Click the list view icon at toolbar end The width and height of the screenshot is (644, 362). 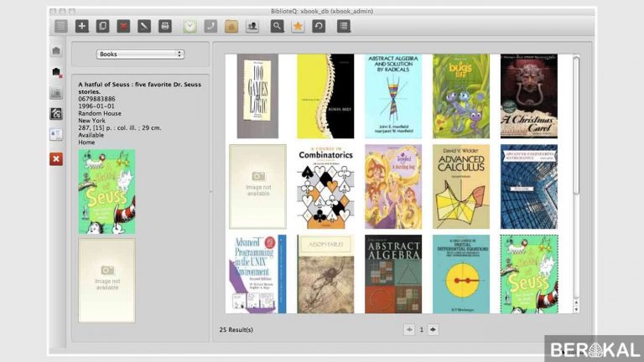click(343, 26)
